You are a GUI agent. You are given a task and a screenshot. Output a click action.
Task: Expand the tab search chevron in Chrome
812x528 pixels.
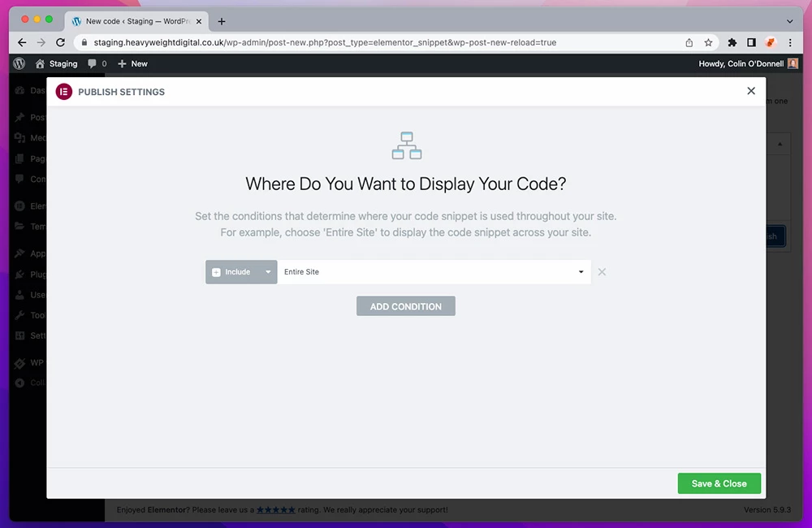pos(790,21)
